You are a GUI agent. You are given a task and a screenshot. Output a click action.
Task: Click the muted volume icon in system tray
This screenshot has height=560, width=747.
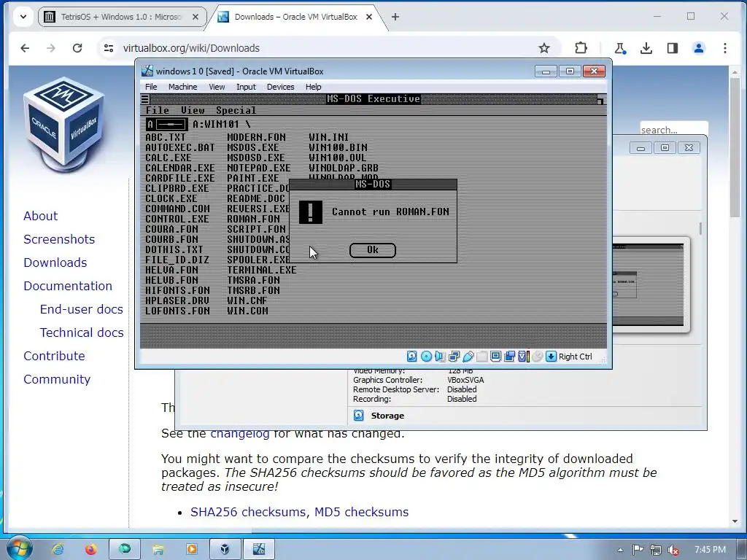tap(673, 550)
